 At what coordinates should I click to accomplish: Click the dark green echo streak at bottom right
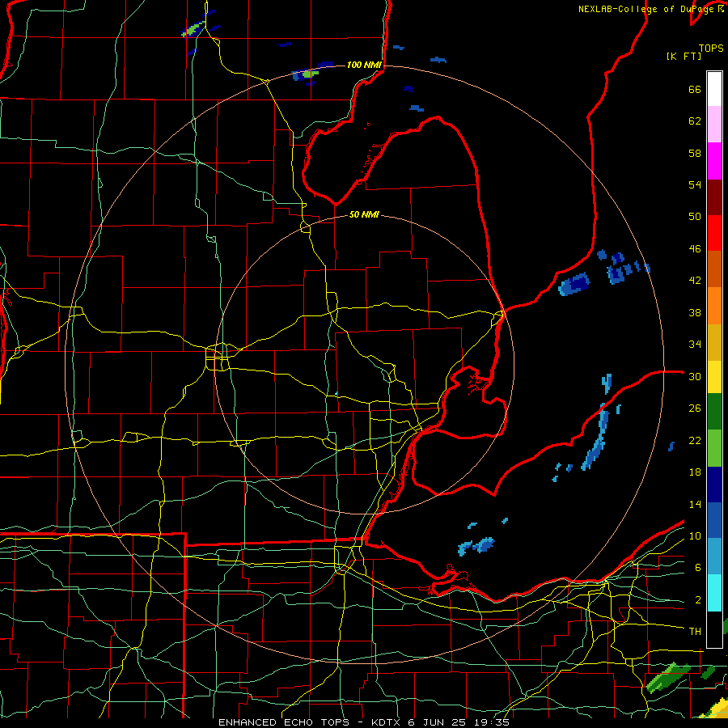click(667, 676)
